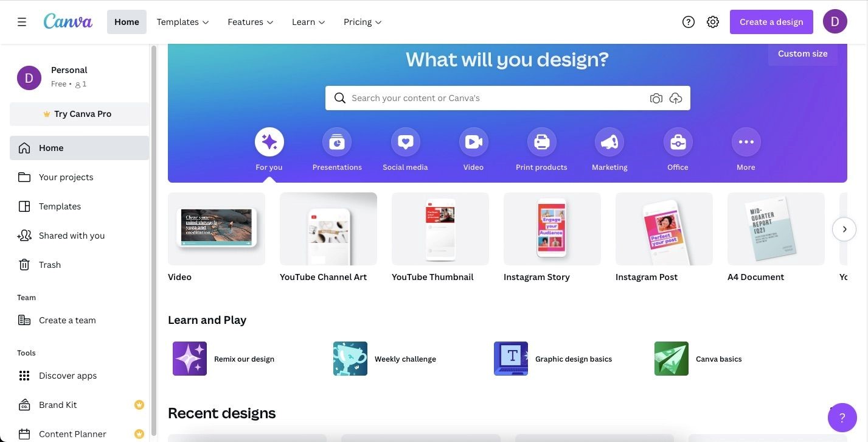Screen dimensions: 868x442
Task: Open the hamburger menu icon
Action: tap(22, 22)
